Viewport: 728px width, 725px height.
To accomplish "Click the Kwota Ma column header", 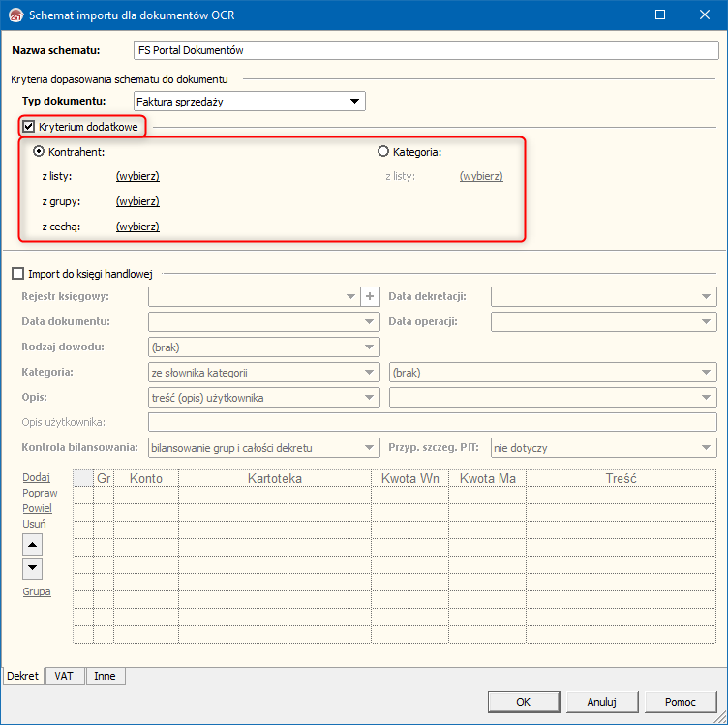I will pyautogui.click(x=488, y=478).
